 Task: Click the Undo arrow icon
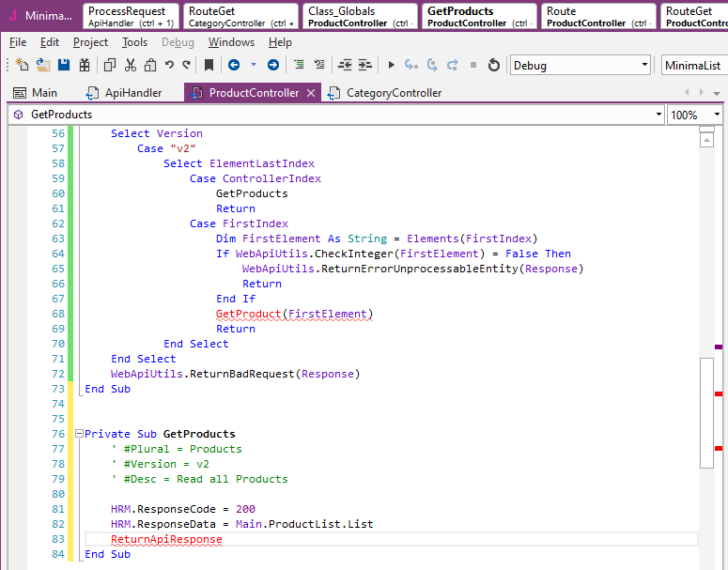[169, 65]
